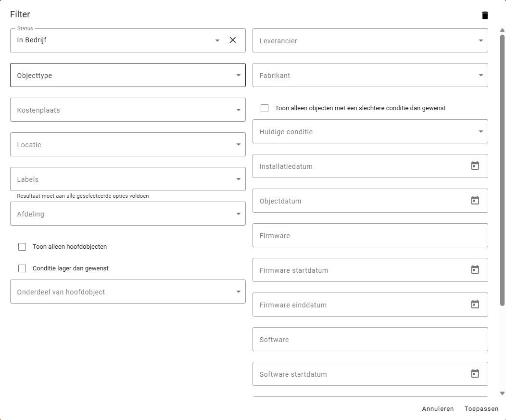This screenshot has width=506, height=420.
Task: Tick the slechtere conditie dan gewenst checkbox
Action: [265, 108]
